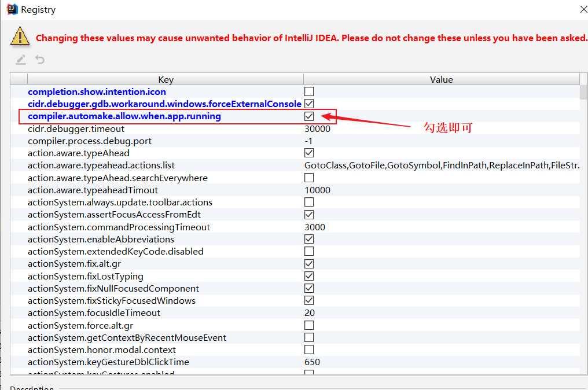
Task: Select actionSystem.extendedKeyCode.disabled key
Action: click(x=116, y=251)
